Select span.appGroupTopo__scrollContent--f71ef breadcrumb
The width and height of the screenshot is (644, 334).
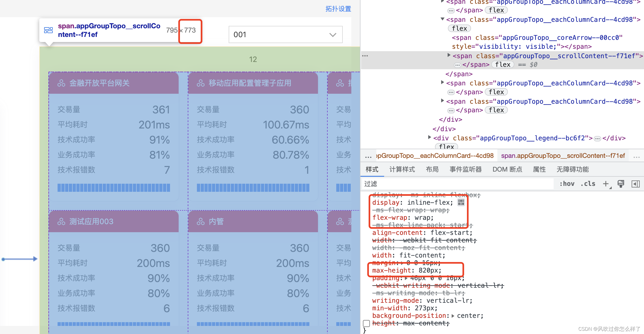pos(563,156)
